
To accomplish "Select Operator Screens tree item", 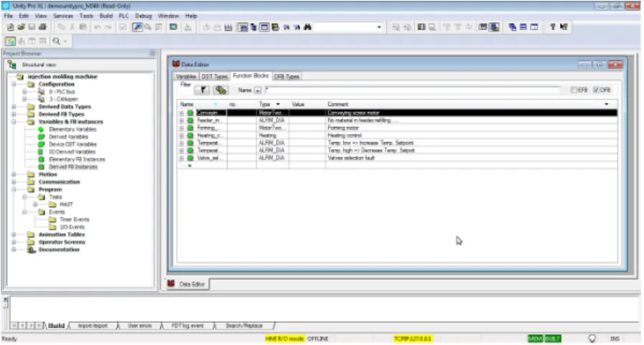I will pyautogui.click(x=62, y=242).
